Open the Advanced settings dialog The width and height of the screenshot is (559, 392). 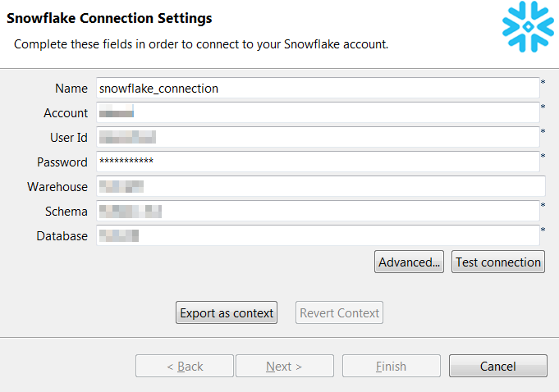[409, 262]
